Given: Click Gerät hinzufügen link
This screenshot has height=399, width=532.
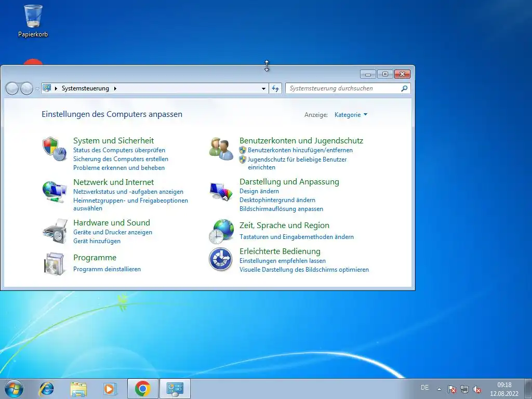Looking at the screenshot, I should click(x=97, y=241).
